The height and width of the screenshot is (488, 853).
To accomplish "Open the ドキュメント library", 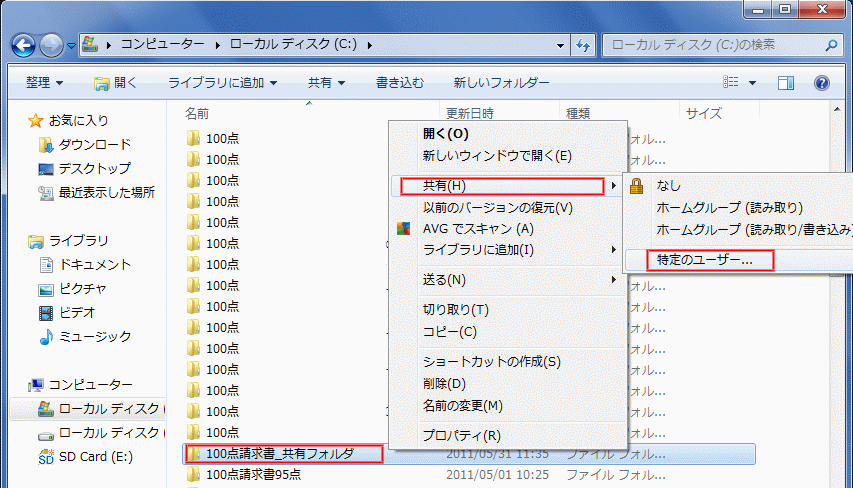I will 85,264.
